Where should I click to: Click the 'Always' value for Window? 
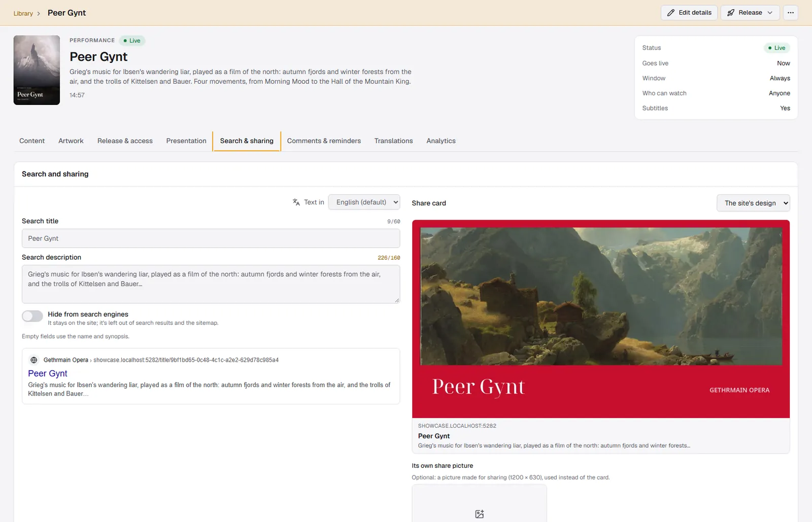780,78
